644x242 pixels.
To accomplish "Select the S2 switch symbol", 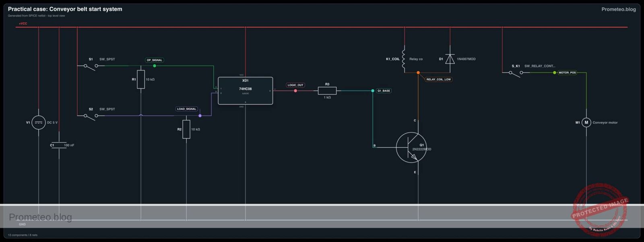I will coord(91,117).
